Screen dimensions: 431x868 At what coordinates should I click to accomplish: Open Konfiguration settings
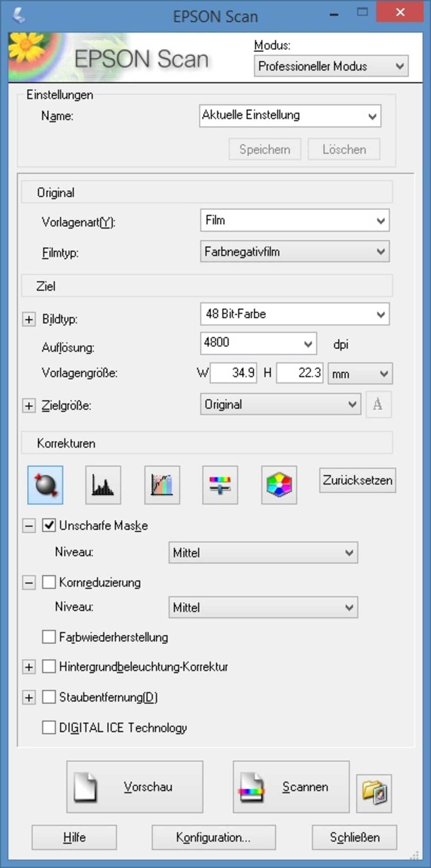click(214, 837)
